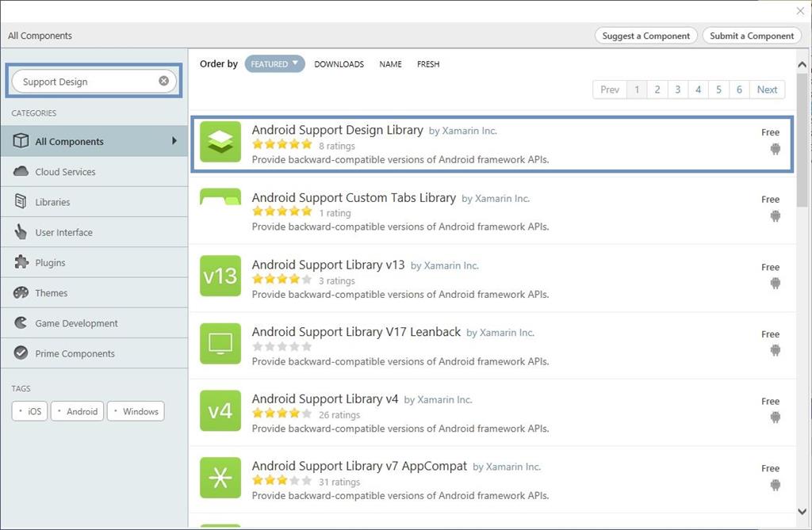Open Android Support Library v7 AppCompat title

(359, 466)
